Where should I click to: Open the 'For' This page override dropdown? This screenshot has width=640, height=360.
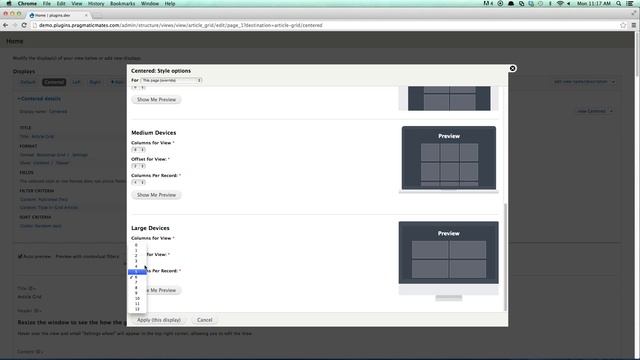(171, 80)
